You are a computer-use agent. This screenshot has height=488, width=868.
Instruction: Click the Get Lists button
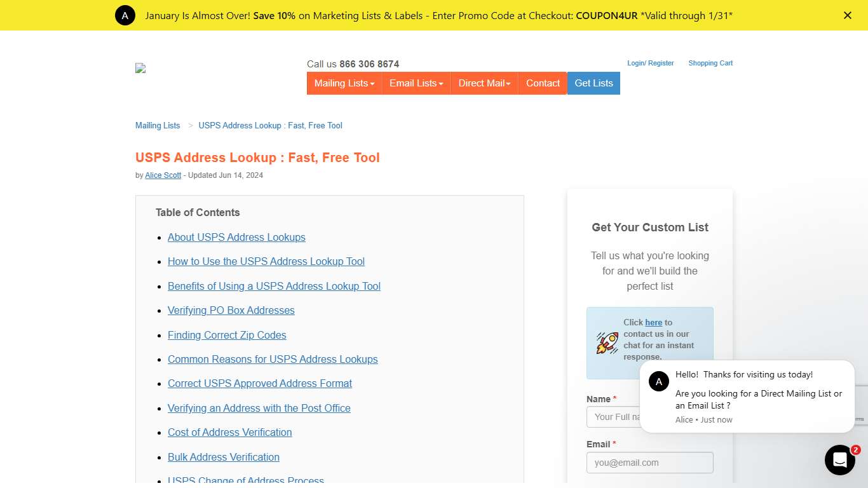point(593,83)
